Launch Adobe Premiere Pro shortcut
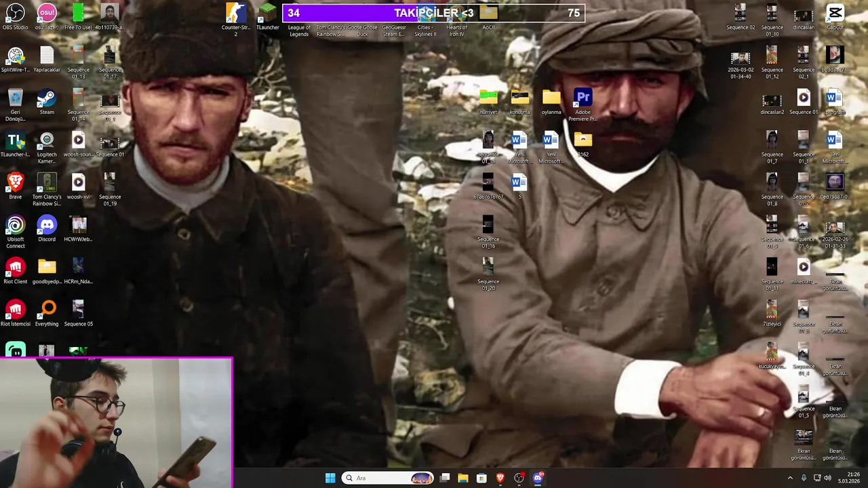This screenshot has height=488, width=868. coord(583,105)
